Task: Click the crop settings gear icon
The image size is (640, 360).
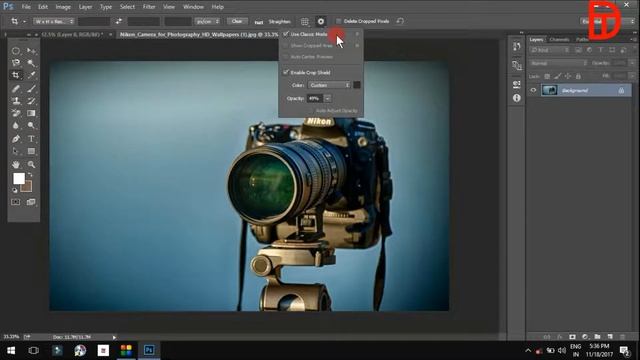Action: click(x=321, y=21)
